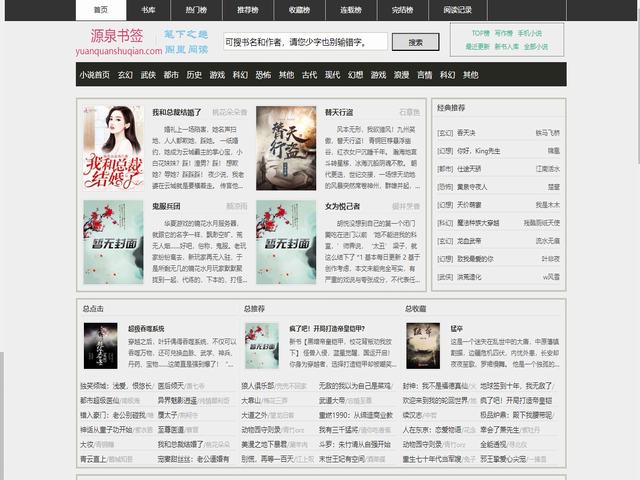This screenshot has width=640, height=480.
Task: Select 完结榜 in the top navigation
Action: tap(402, 10)
